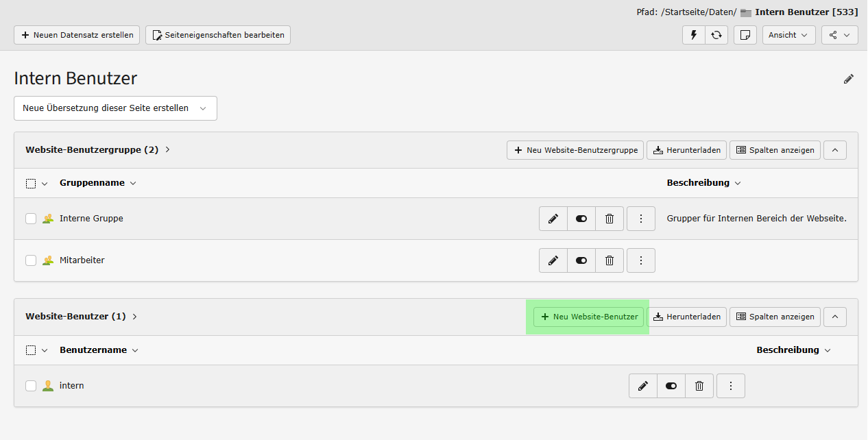Click Neu Website-Benutzergruppe button

[575, 150]
